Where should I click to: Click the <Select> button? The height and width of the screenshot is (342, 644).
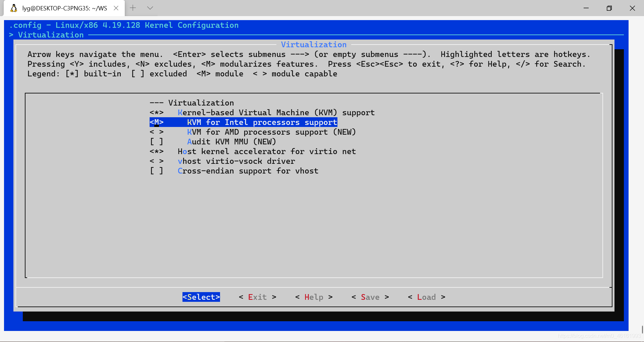coord(201,297)
